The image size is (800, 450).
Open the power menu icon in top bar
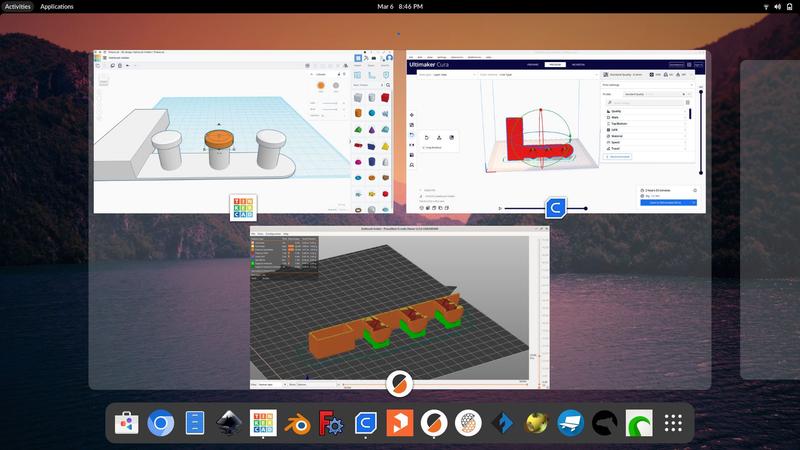pos(789,7)
